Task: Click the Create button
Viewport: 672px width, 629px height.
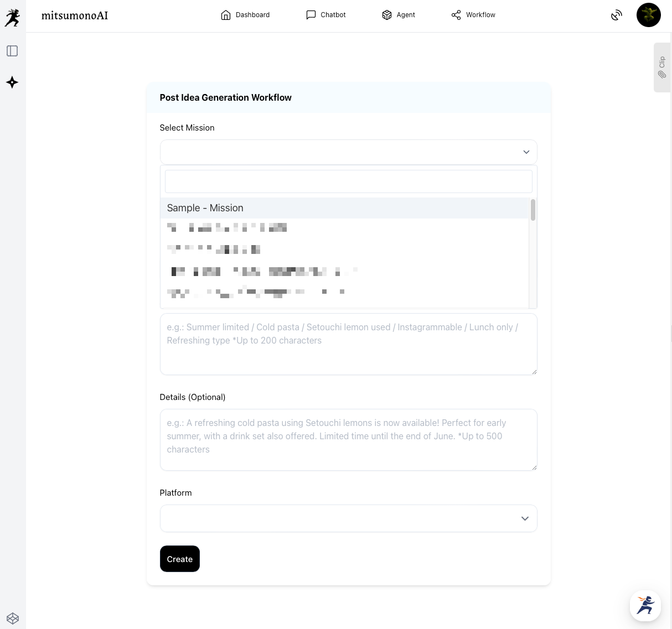Action: coord(179,559)
